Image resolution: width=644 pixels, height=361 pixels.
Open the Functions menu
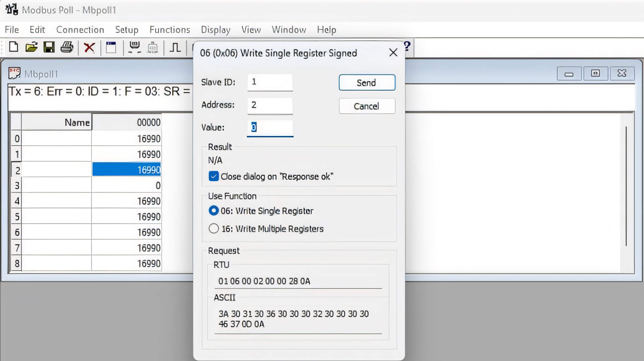point(170,30)
